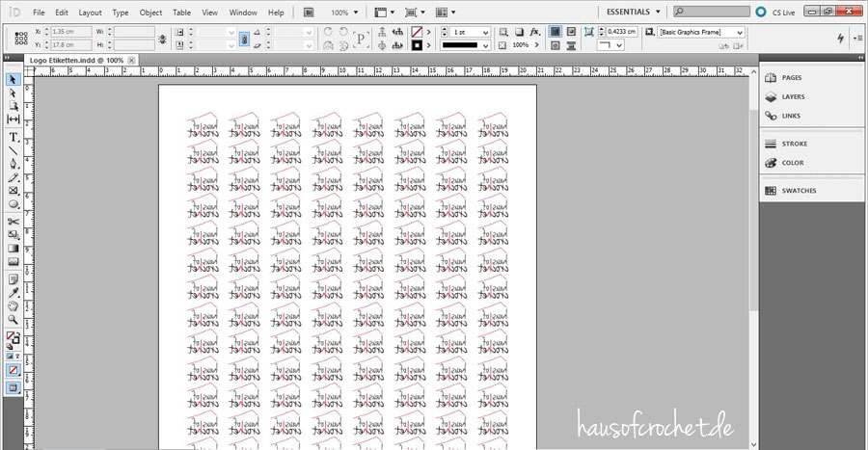Image resolution: width=868 pixels, height=450 pixels.
Task: Expand the Essentials workspace switcher
Action: click(633, 13)
